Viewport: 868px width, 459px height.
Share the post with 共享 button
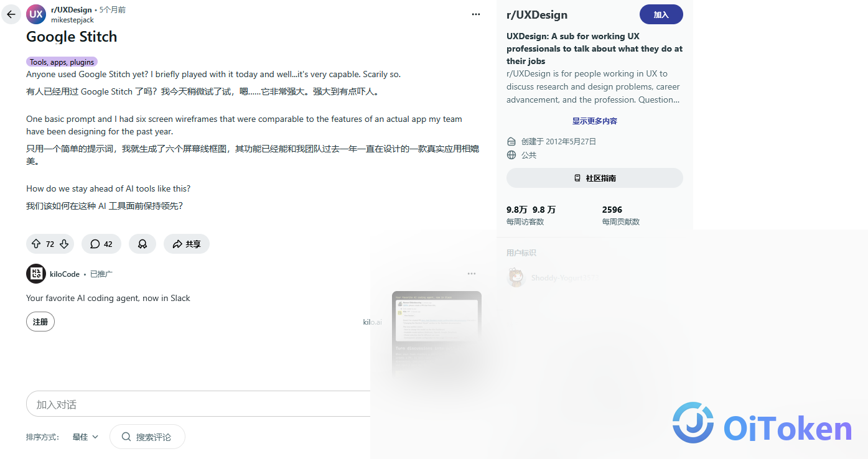[187, 244]
